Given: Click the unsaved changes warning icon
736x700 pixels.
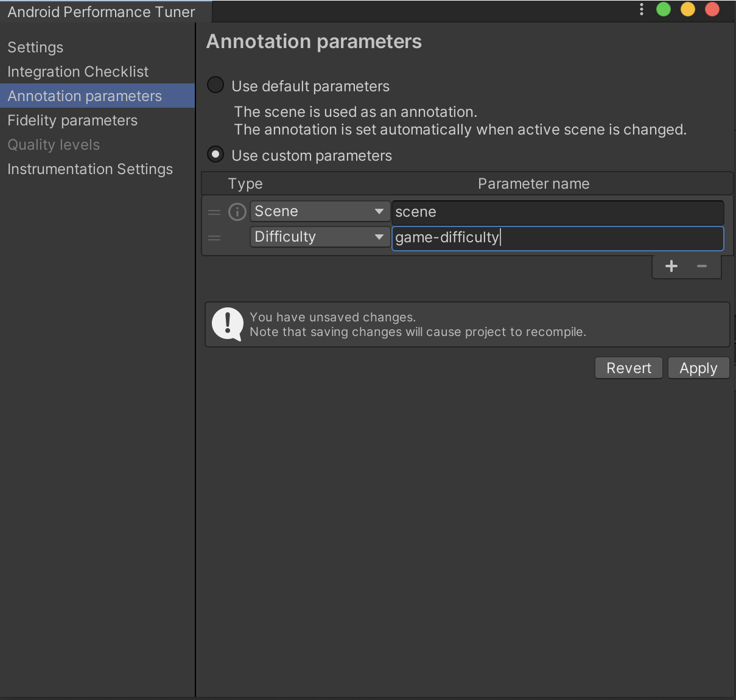Looking at the screenshot, I should coord(228,324).
